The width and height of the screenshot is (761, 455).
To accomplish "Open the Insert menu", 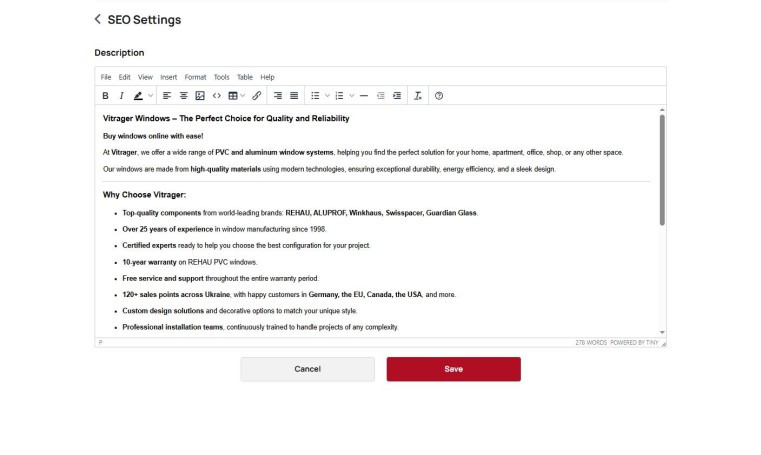I will (x=168, y=77).
